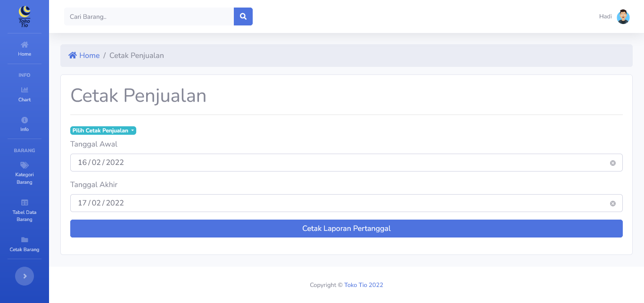Open the Hadi user menu
The image size is (644, 303).
click(x=605, y=17)
